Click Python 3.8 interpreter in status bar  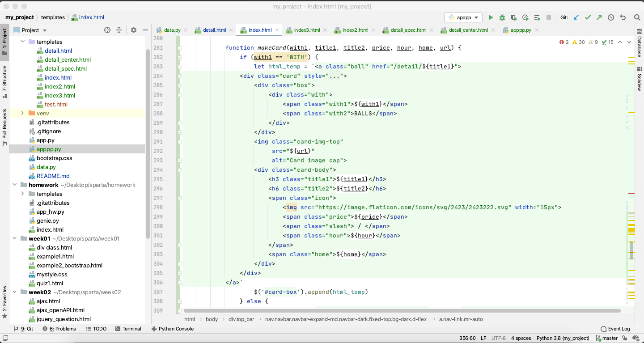[x=563, y=338]
